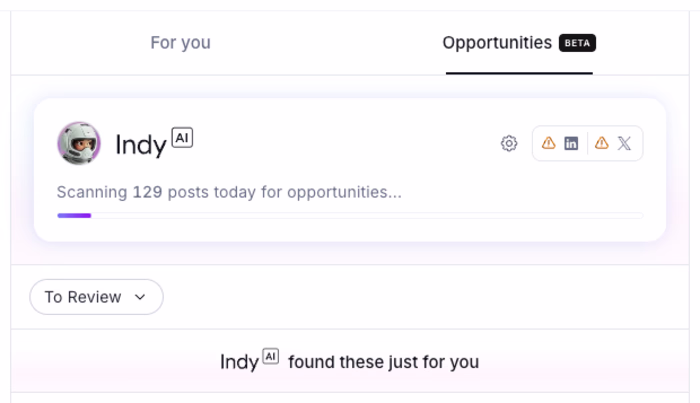Click the AI badge in the bottom banner
The image size is (700, 403).
270,356
